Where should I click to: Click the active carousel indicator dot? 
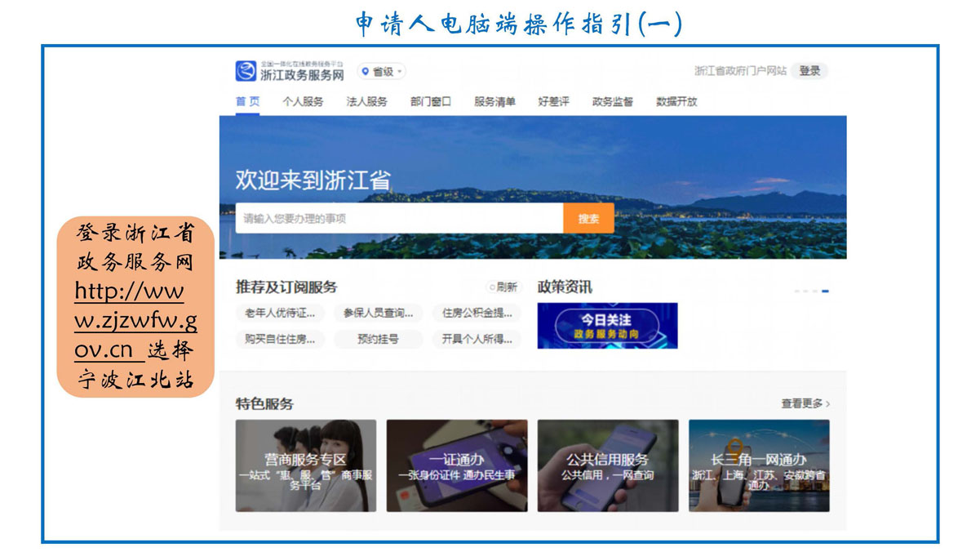point(825,291)
